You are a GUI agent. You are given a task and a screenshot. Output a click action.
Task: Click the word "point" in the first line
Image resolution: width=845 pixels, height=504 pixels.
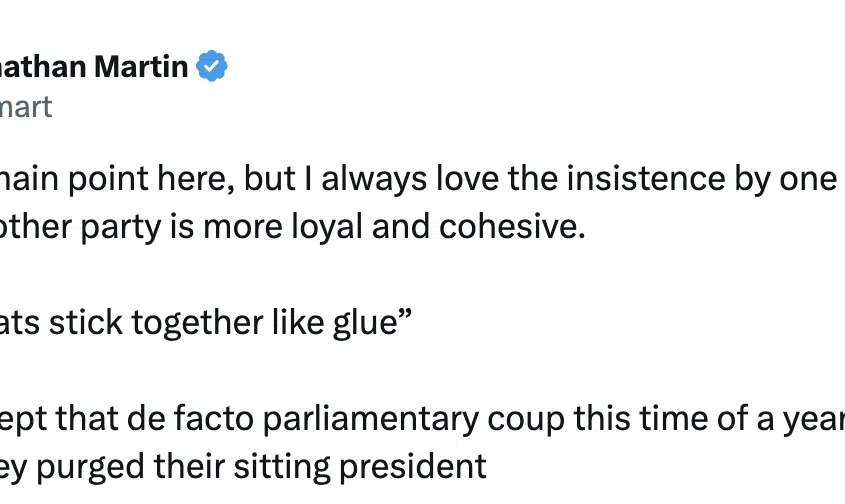108,179
